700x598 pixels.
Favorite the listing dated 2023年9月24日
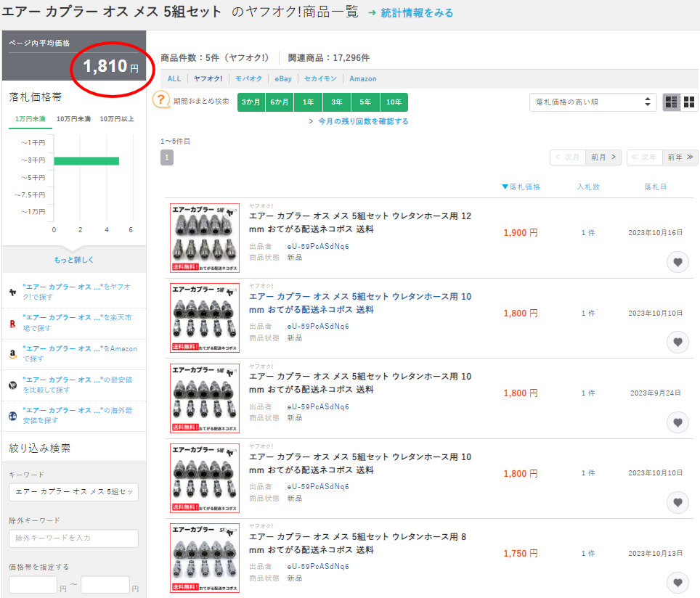point(677,422)
